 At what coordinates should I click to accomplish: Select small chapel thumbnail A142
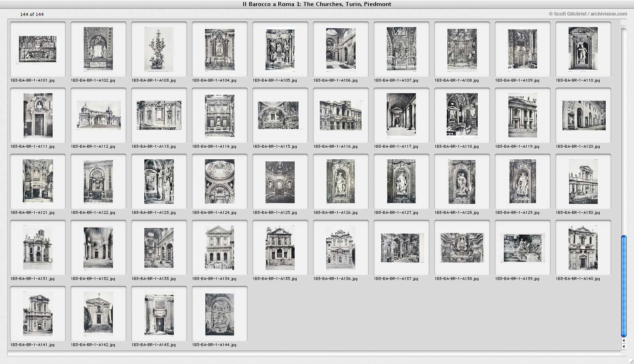click(98, 313)
